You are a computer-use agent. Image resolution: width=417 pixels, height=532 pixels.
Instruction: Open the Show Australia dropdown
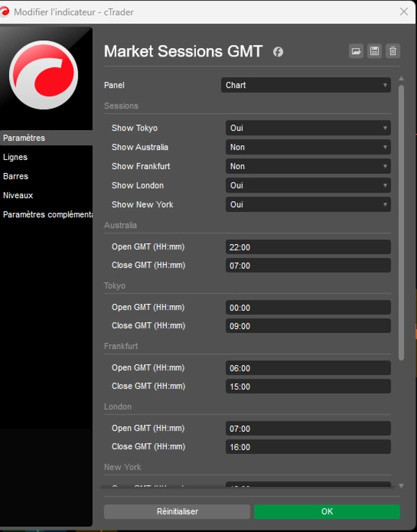(x=308, y=147)
